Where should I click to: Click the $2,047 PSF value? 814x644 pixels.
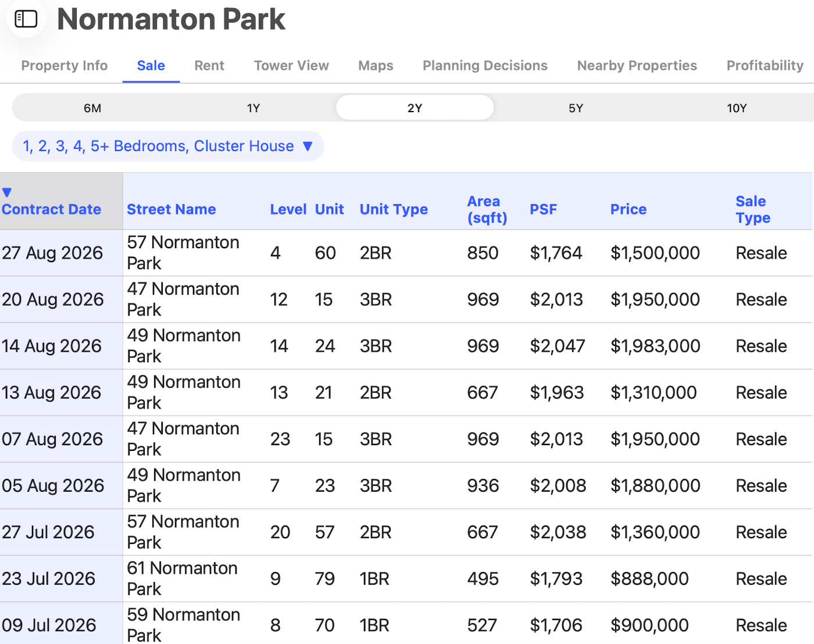click(x=557, y=346)
